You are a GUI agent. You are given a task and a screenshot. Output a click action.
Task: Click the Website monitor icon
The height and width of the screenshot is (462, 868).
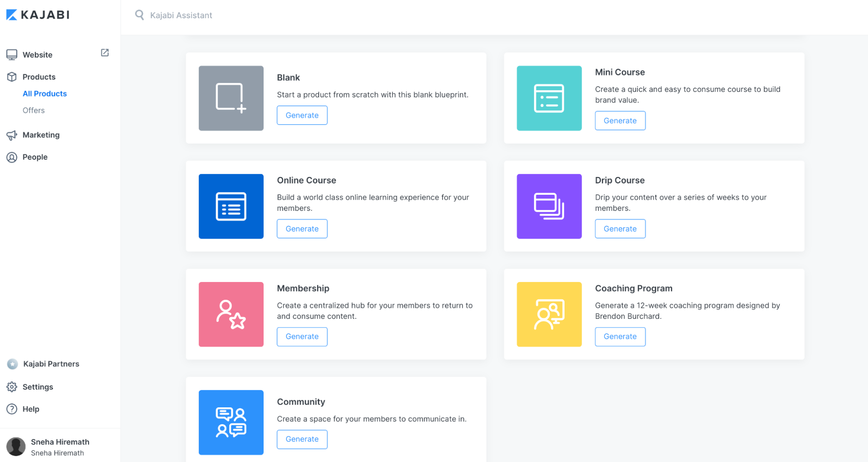click(x=12, y=55)
